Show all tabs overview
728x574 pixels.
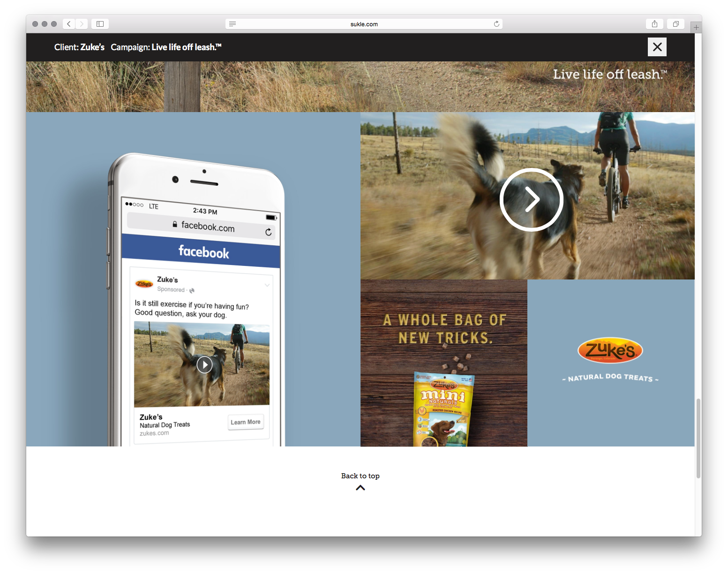[676, 24]
